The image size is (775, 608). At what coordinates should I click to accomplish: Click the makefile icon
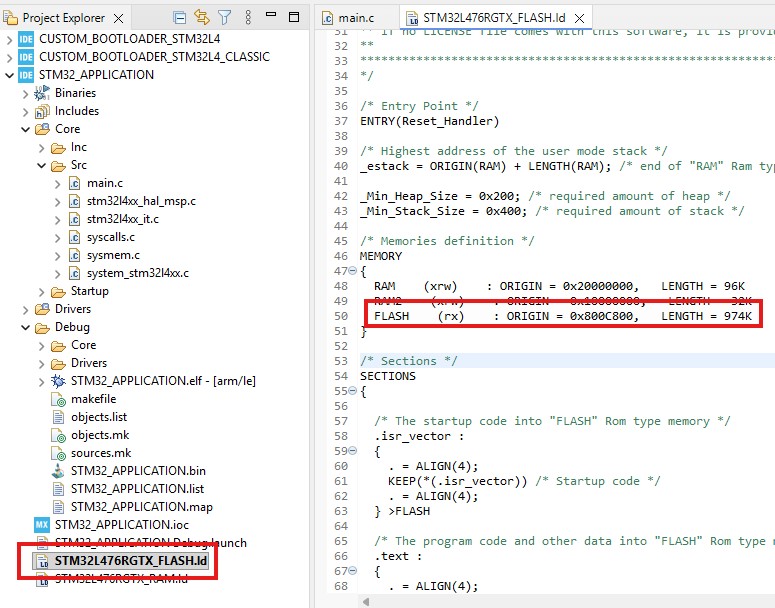tap(58, 399)
